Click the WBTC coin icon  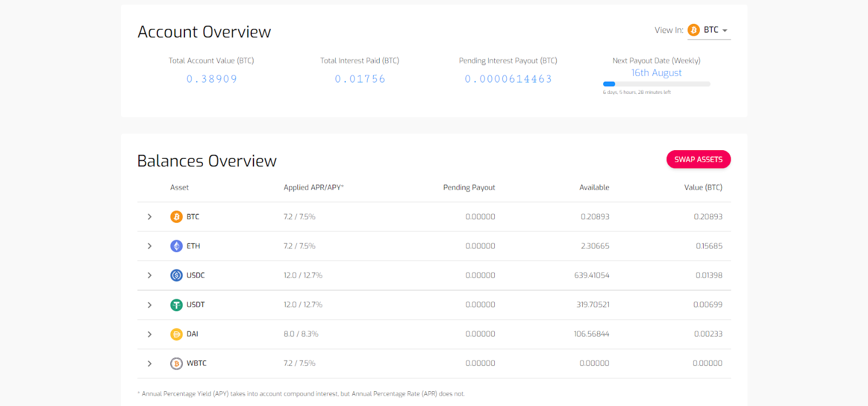coord(176,364)
